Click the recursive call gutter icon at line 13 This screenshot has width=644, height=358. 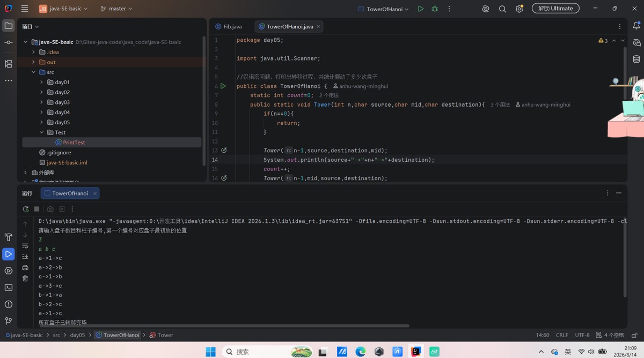tap(224, 151)
